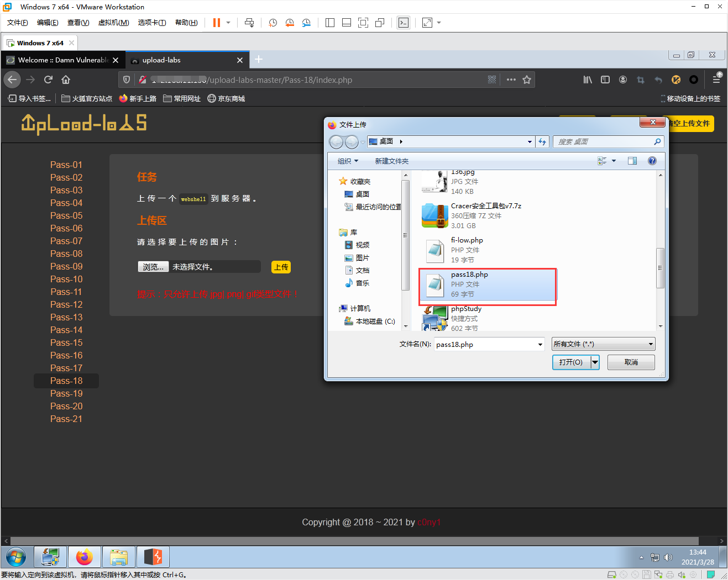The width and height of the screenshot is (728, 580).
Task: Switch to the Damn Vulnerable tab
Action: click(61, 60)
